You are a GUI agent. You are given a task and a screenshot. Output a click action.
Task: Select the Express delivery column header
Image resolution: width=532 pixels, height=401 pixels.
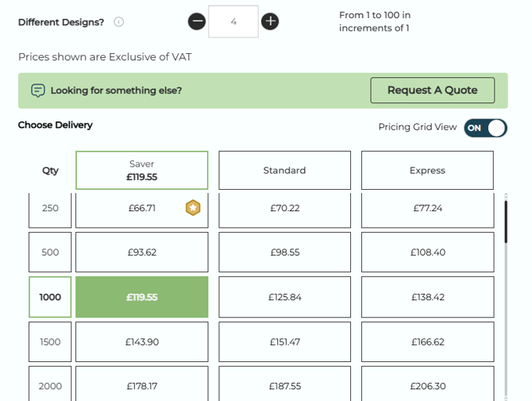(427, 170)
